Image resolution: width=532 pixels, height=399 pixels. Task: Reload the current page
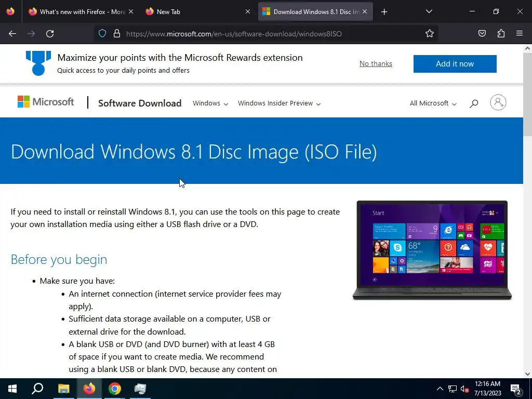[x=50, y=34]
